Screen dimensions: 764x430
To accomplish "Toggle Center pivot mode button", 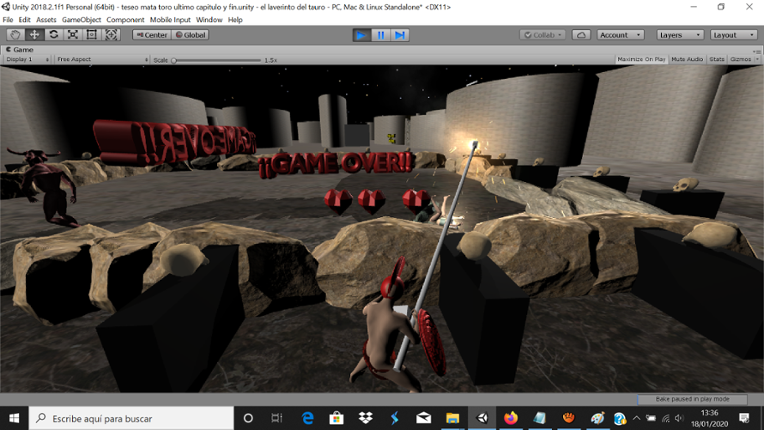I will click(151, 35).
